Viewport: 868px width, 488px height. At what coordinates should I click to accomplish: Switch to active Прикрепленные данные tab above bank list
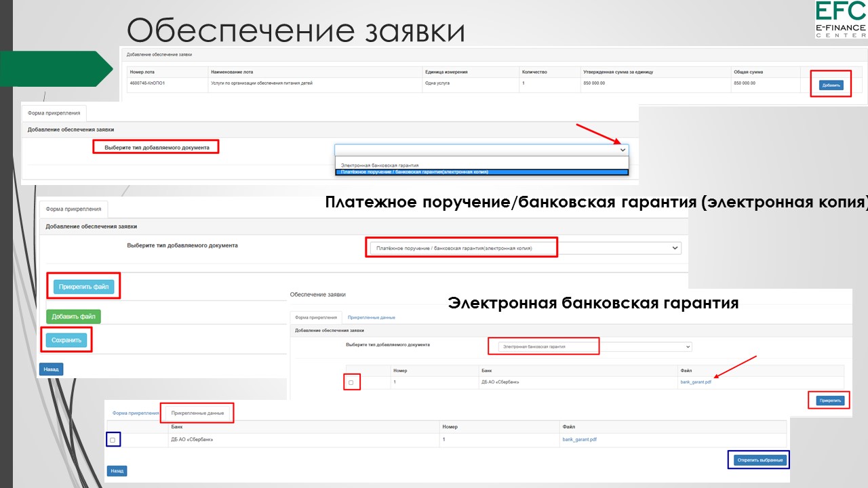197,413
